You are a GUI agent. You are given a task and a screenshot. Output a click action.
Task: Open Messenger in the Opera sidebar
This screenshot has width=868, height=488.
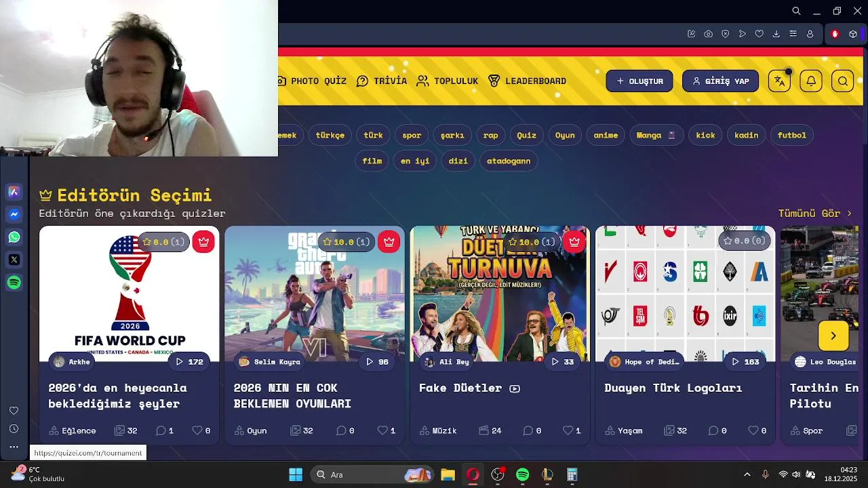[14, 214]
